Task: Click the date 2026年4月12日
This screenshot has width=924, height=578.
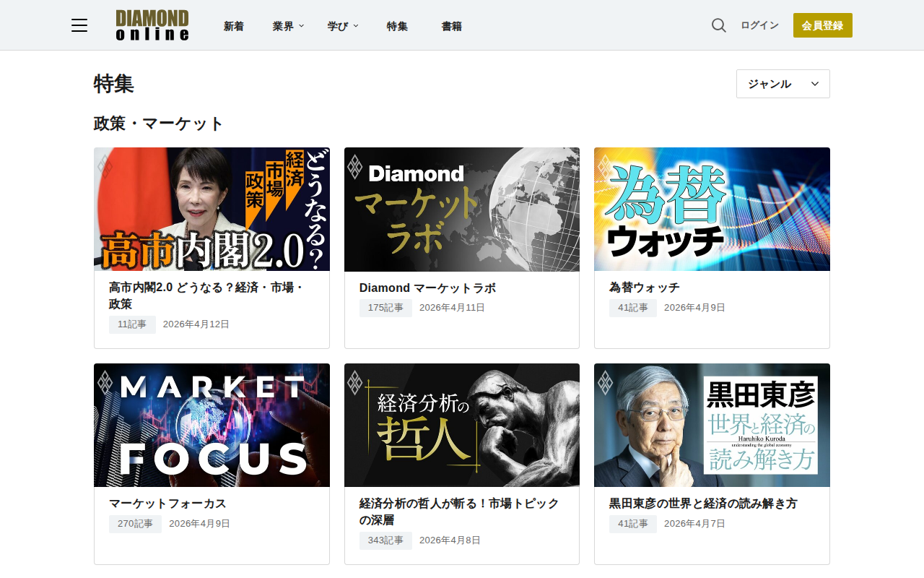Action: point(196,324)
